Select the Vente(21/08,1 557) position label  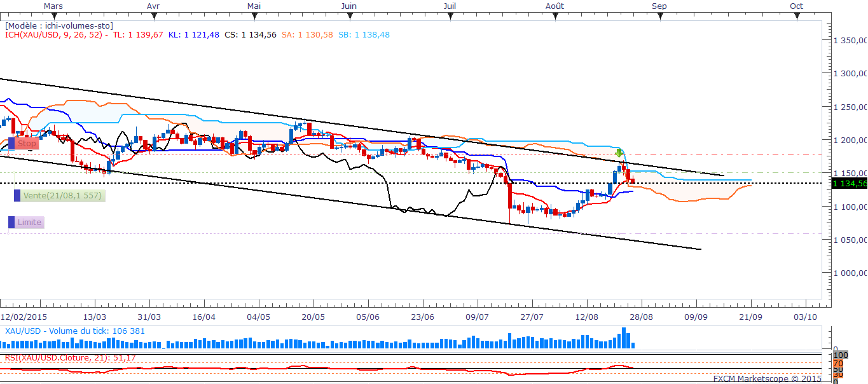click(59, 196)
